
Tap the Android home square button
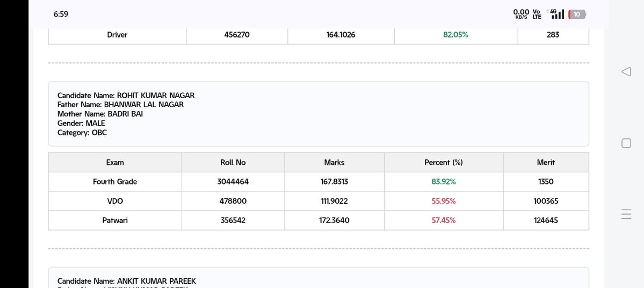[626, 143]
